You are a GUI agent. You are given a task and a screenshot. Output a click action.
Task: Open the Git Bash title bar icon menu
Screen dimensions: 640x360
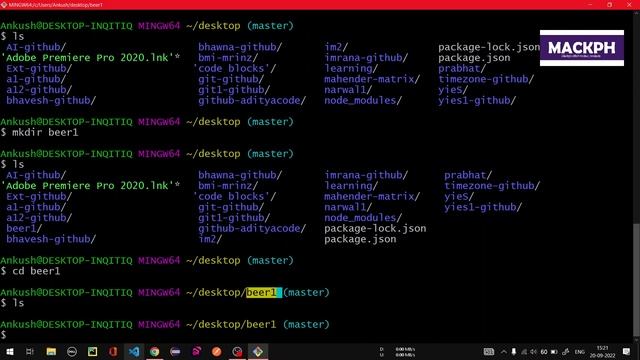click(4, 5)
